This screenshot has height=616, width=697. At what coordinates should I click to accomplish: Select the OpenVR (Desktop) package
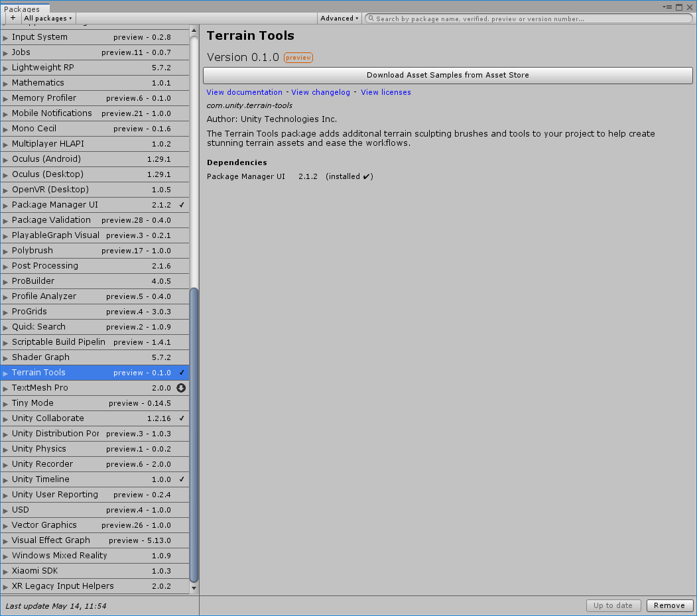[x=95, y=190]
